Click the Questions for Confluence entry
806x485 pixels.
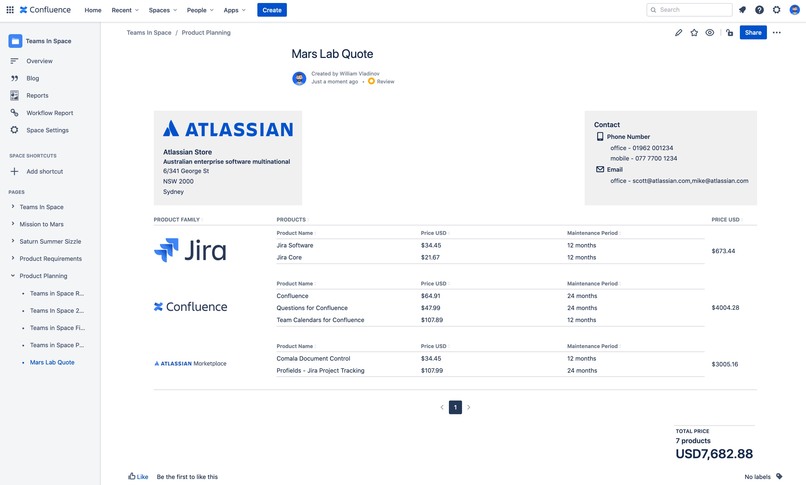(x=312, y=308)
